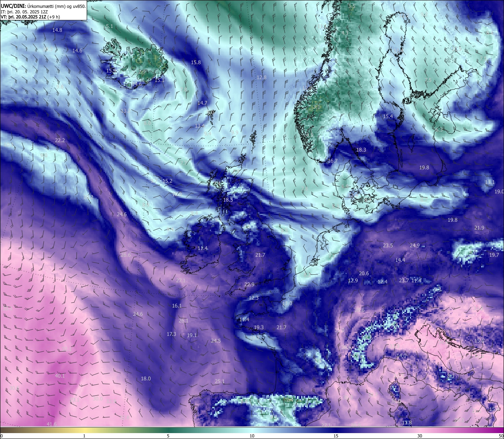Click the colorbar tick label 30

pyautogui.click(x=420, y=436)
